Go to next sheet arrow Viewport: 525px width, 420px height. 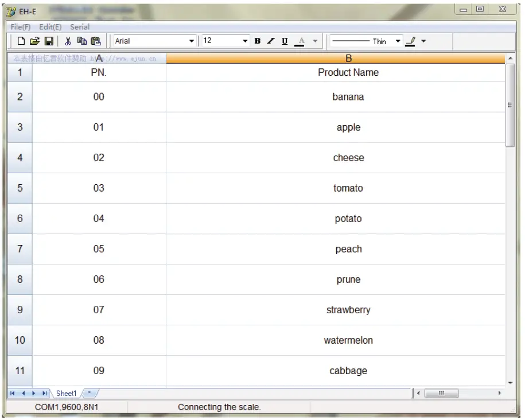coord(33,394)
